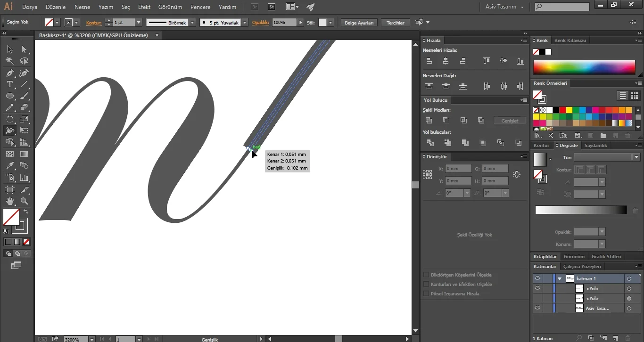Open the Dosya menu
644x342 pixels.
point(30,7)
